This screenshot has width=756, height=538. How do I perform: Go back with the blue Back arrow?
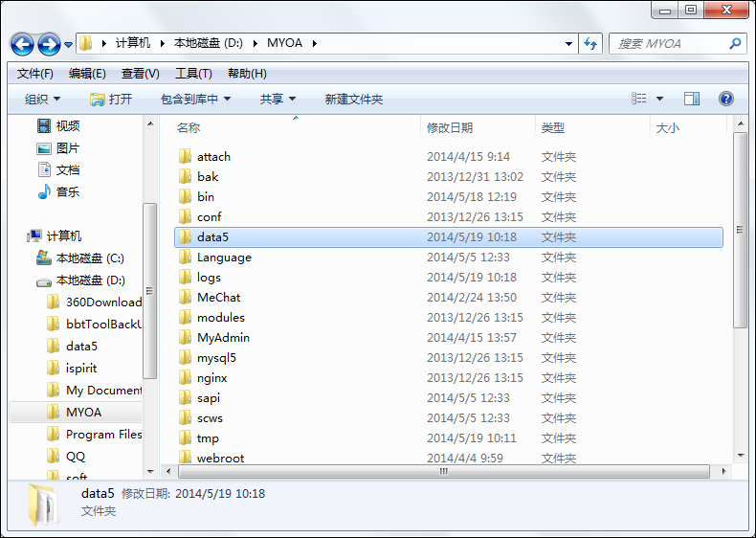22,44
